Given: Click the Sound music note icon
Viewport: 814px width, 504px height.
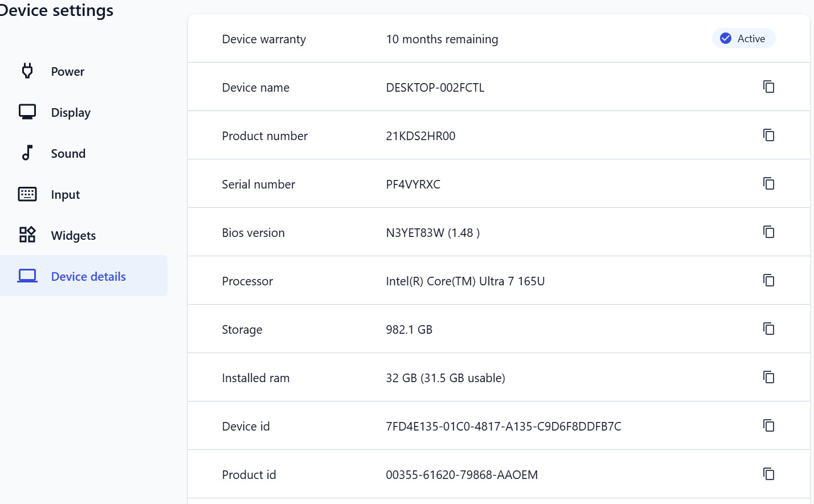Looking at the screenshot, I should pos(27,153).
